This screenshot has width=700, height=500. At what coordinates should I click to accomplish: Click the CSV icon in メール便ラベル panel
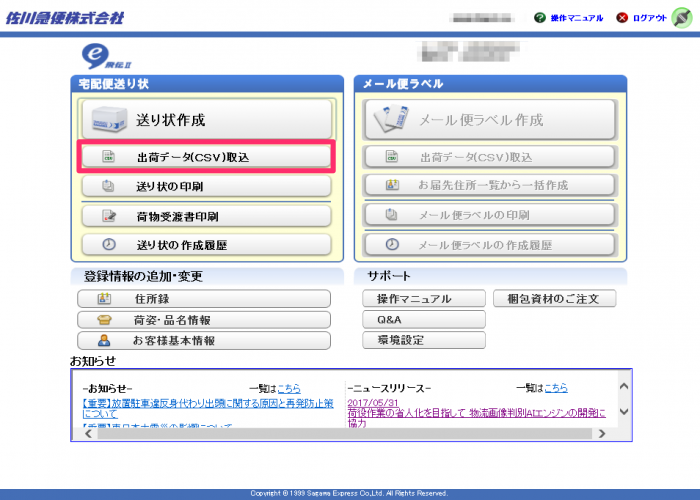tap(392, 156)
